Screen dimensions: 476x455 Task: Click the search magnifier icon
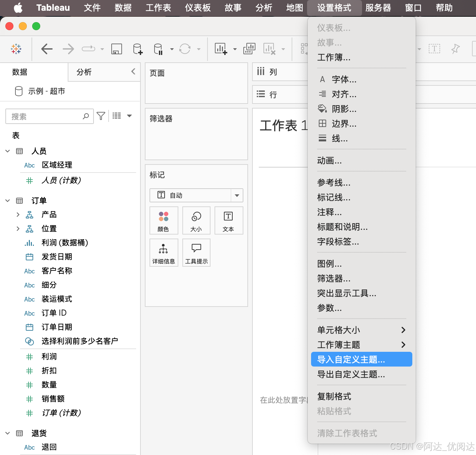click(x=86, y=116)
